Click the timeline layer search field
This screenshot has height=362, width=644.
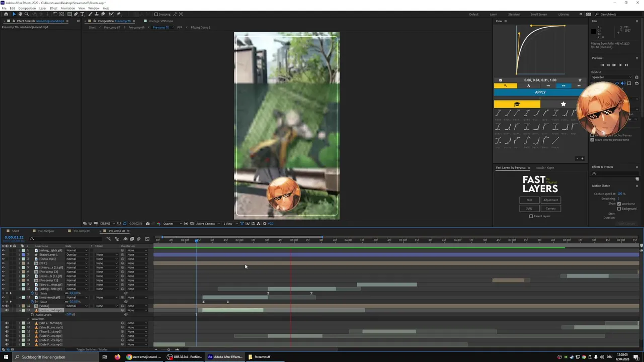(65, 239)
